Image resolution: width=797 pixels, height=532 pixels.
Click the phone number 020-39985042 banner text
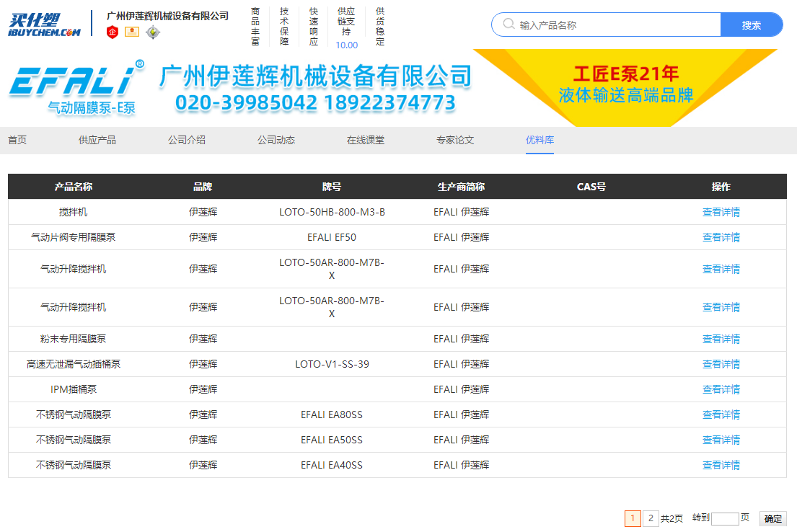247,103
